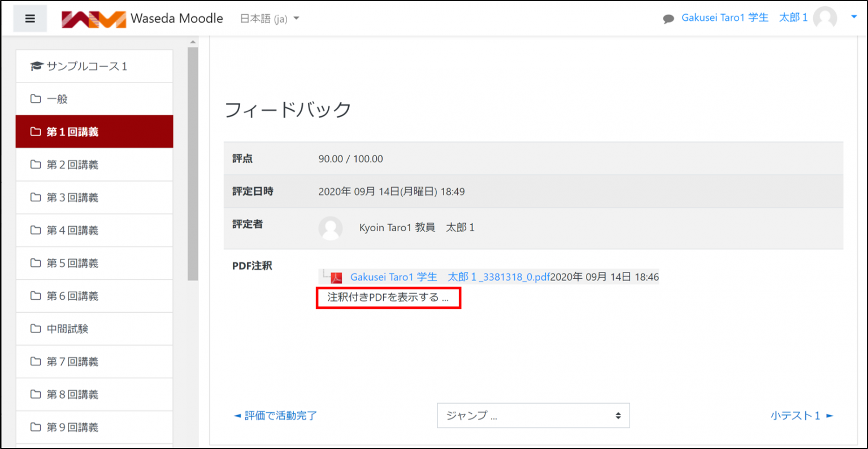Open the messages speech bubble icon
The width and height of the screenshot is (868, 449).
(669, 19)
